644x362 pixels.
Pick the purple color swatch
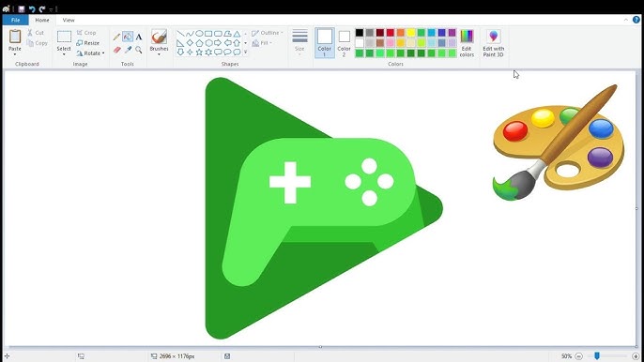click(452, 33)
